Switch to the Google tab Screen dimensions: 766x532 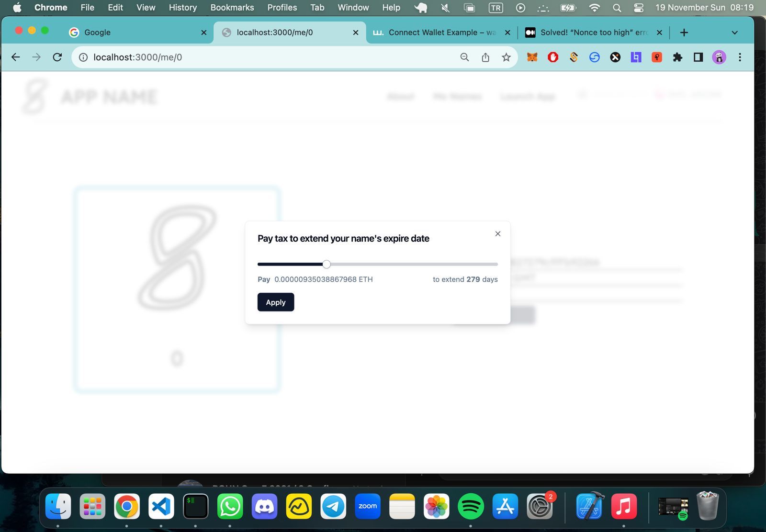click(x=139, y=32)
